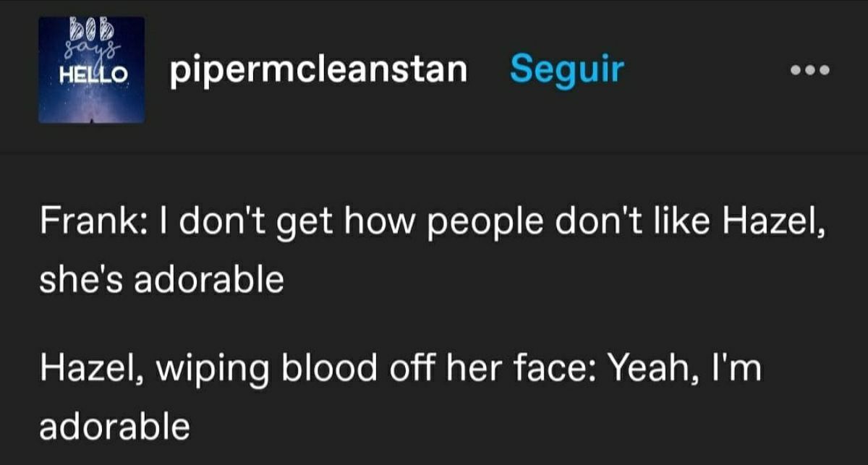
Task: Click the final 'adorable' line of the post
Action: pos(114,428)
